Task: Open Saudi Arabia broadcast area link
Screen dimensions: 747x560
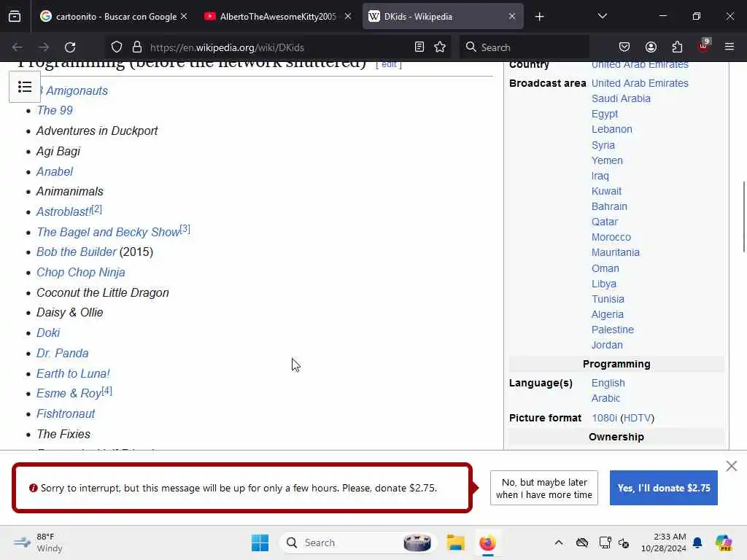Action: tap(621, 98)
